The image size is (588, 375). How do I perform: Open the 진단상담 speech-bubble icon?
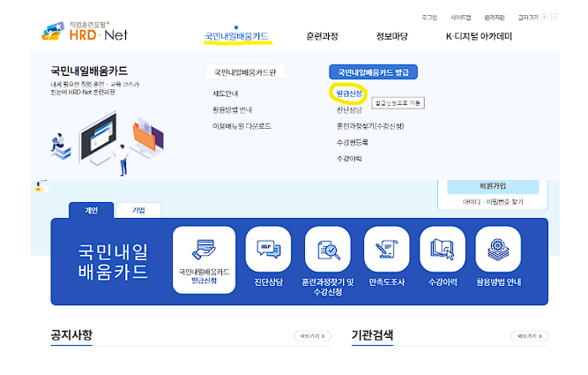pos(268,249)
